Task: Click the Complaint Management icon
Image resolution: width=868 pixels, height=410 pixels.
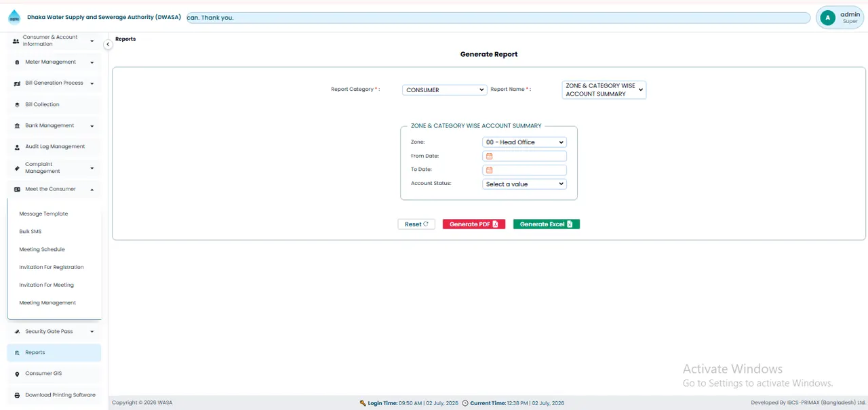Action: (17, 168)
